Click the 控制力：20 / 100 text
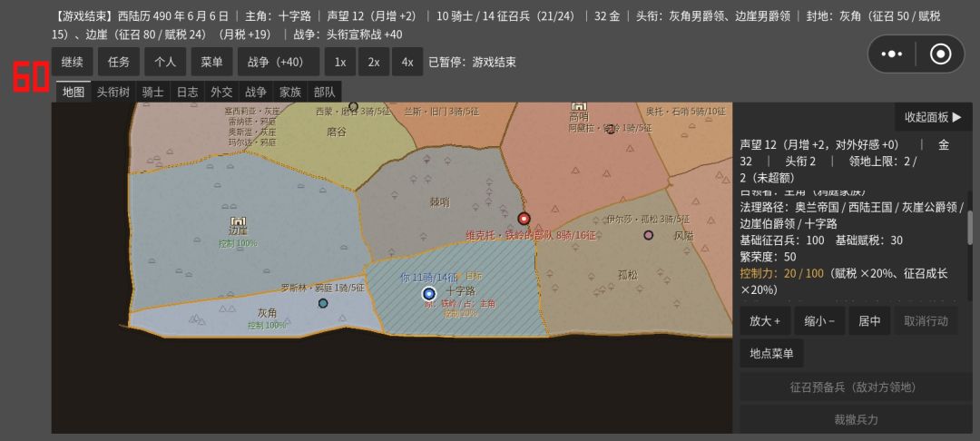 (x=782, y=273)
